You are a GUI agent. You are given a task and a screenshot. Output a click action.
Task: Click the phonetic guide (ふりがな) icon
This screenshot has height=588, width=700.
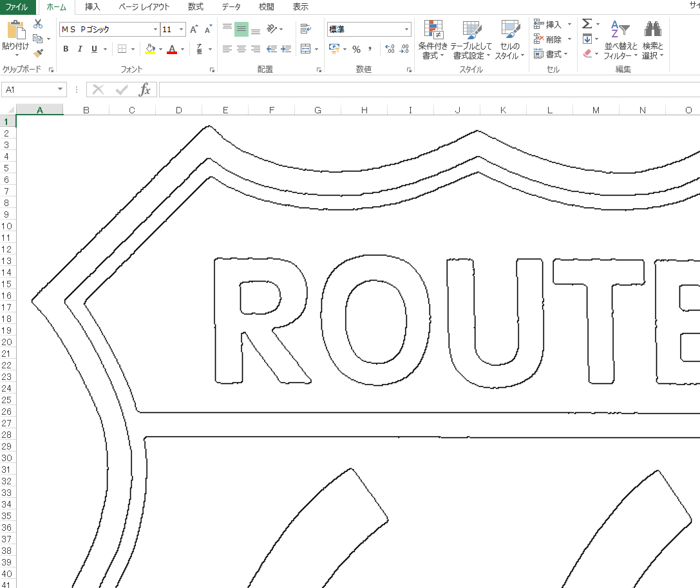pos(200,49)
